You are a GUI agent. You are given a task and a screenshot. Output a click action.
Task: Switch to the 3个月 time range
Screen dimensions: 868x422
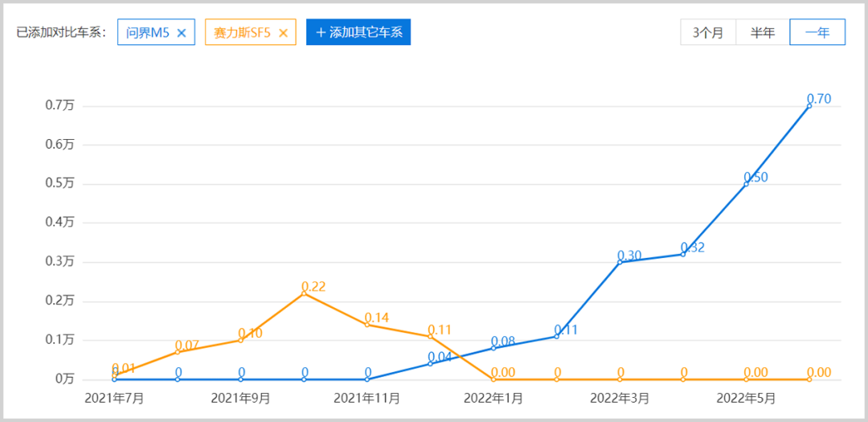pos(708,33)
